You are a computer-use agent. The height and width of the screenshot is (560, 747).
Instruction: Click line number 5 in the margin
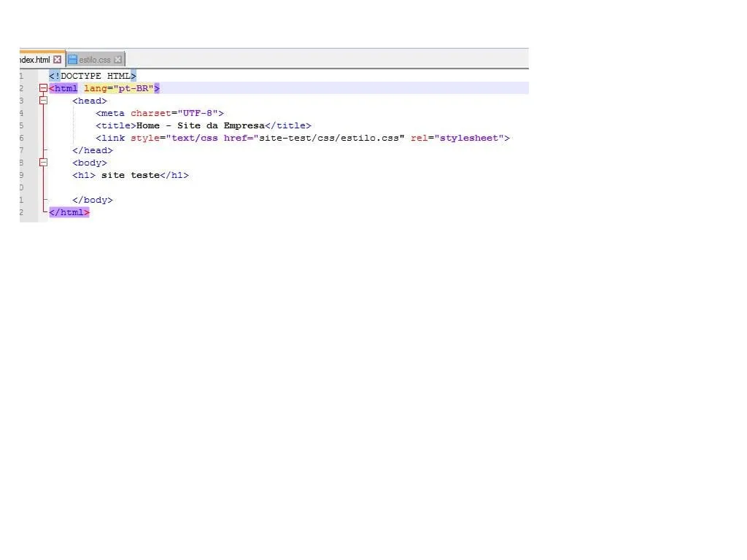pos(21,125)
